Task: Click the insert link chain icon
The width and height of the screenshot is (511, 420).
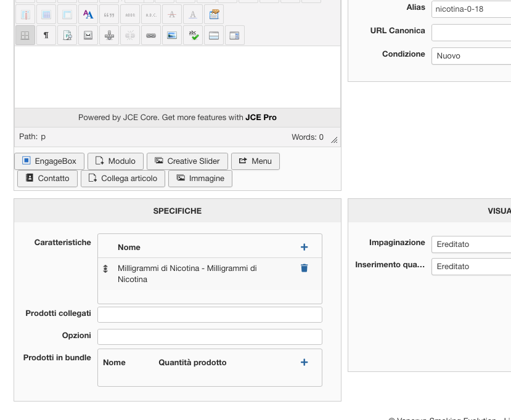Action: tap(151, 36)
